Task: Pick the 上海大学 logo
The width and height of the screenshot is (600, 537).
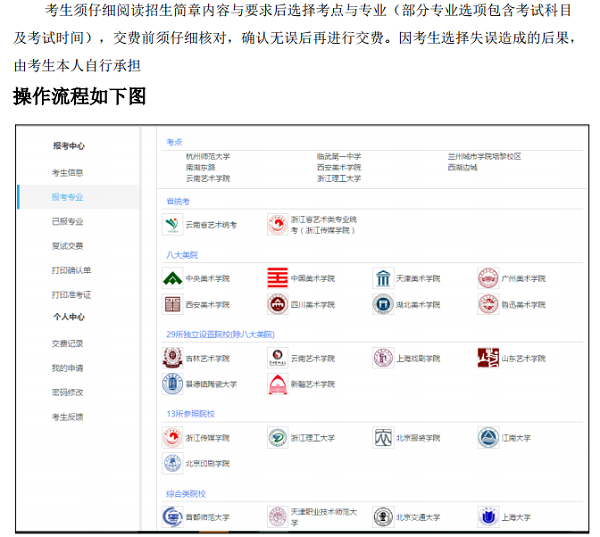Action: [488, 517]
